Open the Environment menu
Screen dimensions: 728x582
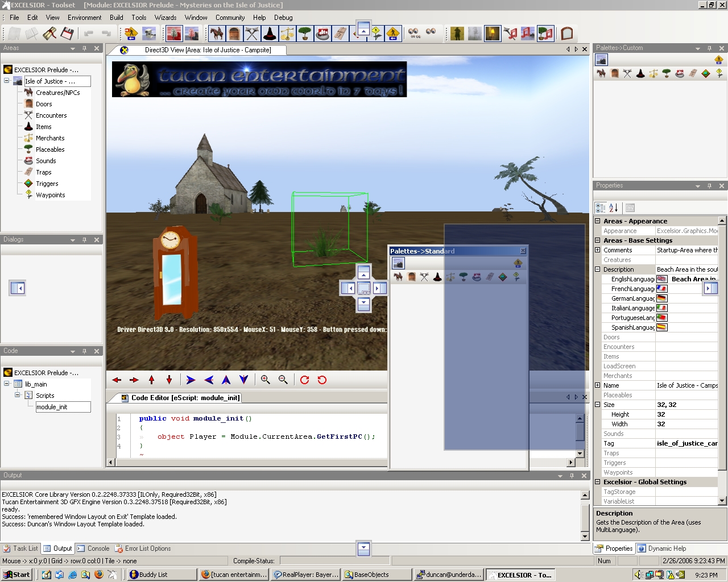coord(84,18)
